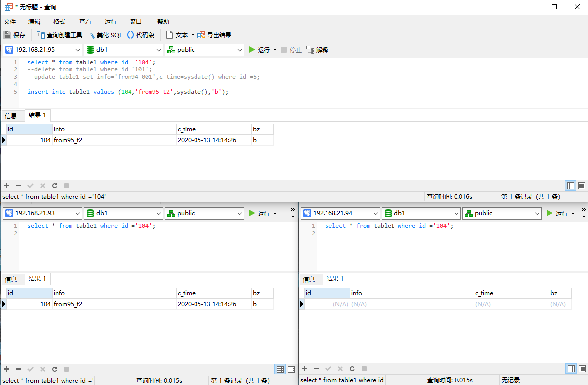Run the query in the 192.168.21.93 pane
Viewport: 588px width, 385px height.
[260, 213]
